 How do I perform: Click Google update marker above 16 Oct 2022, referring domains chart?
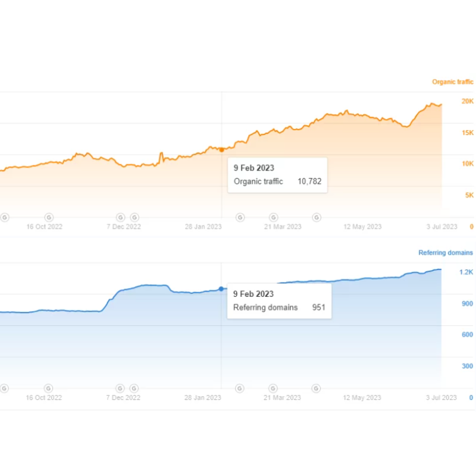point(49,389)
